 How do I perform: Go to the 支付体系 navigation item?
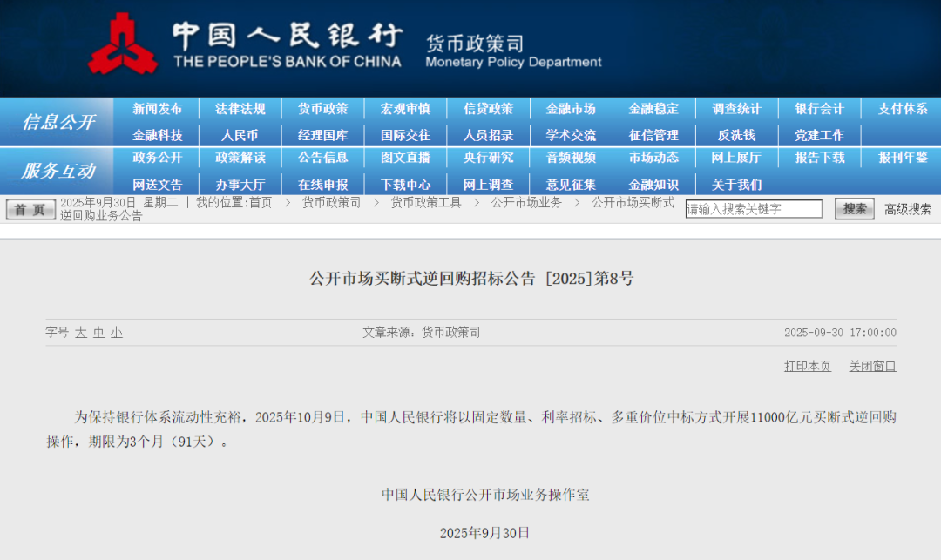903,109
